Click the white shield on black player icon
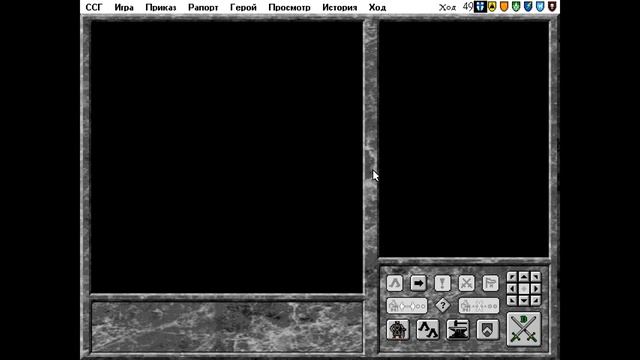 click(x=480, y=7)
